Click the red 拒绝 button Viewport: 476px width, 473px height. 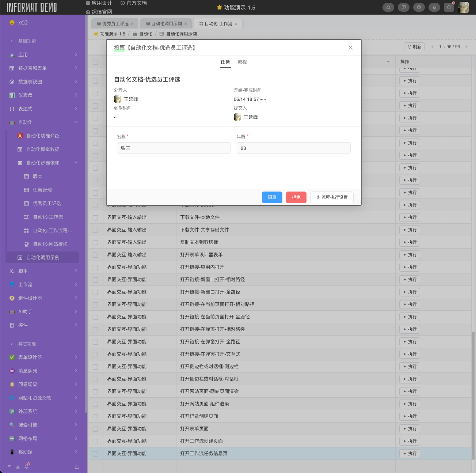coord(296,197)
